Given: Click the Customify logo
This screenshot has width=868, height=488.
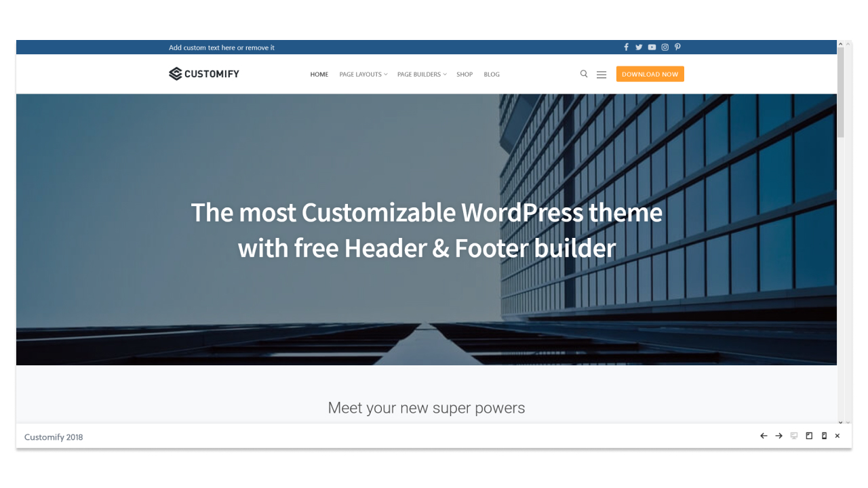Looking at the screenshot, I should [203, 73].
